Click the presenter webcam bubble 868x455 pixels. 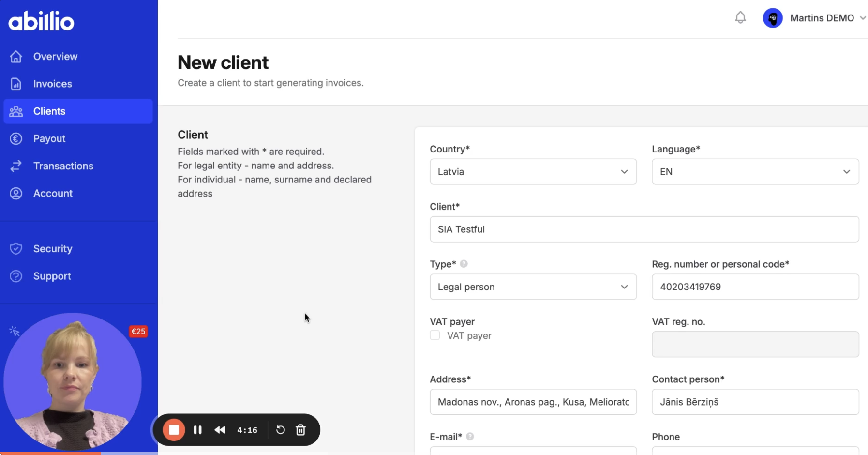[73, 382]
